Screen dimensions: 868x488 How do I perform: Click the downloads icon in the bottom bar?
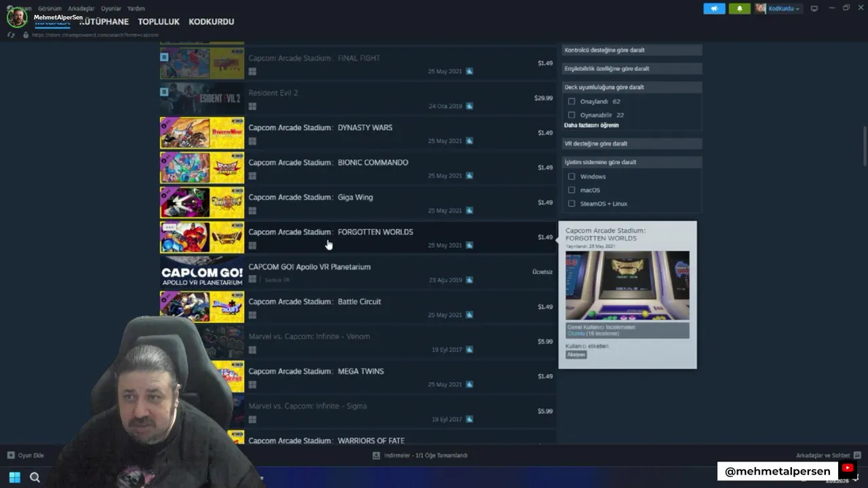(376, 455)
